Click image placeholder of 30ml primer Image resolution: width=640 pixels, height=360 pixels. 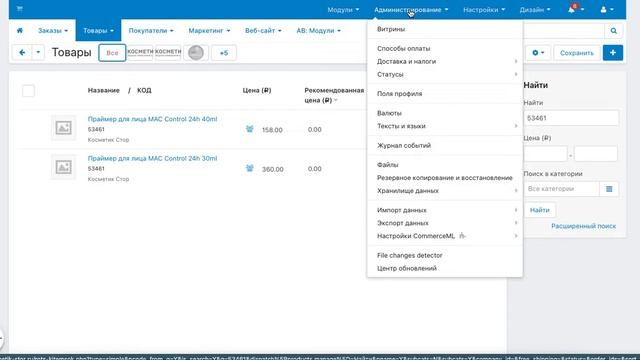tap(63, 167)
